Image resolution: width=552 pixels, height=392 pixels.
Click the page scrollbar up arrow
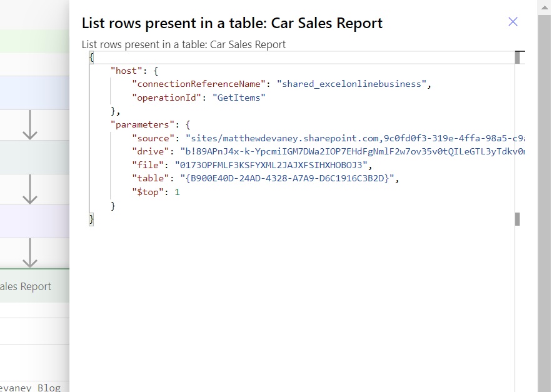[544, 7]
